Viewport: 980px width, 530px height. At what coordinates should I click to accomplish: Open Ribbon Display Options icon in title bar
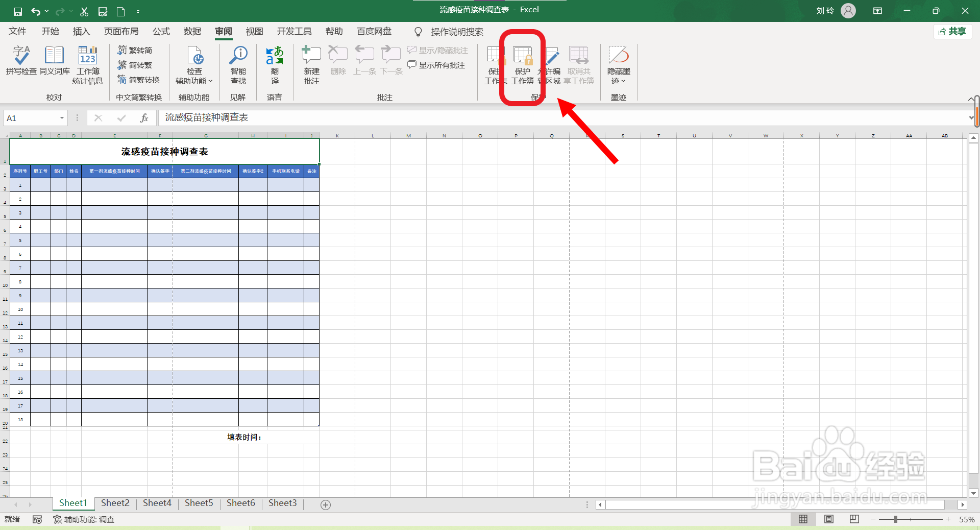point(878,11)
